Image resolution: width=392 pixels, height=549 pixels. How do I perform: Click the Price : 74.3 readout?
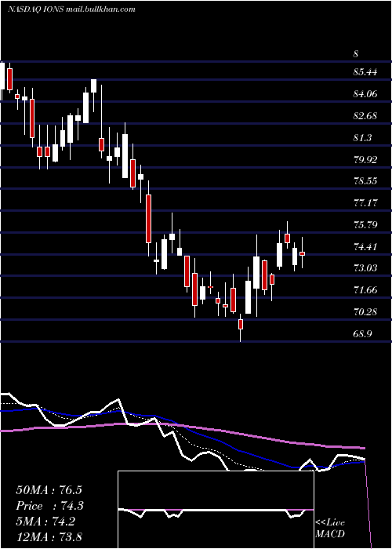coord(49,506)
